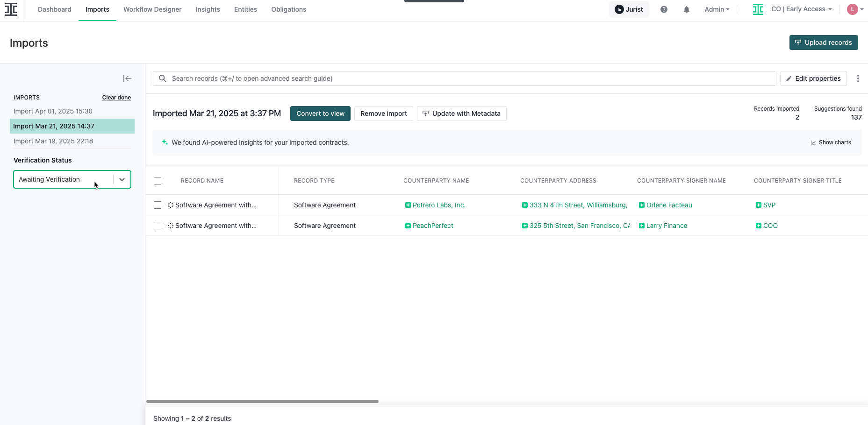This screenshot has width=868, height=425.
Task: Click the COUNTERPARTY SIGNER TITLE column header
Action: (798, 181)
